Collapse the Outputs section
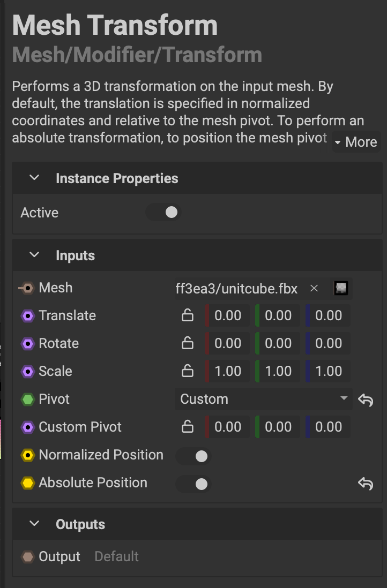The height and width of the screenshot is (588, 387). coord(35,524)
